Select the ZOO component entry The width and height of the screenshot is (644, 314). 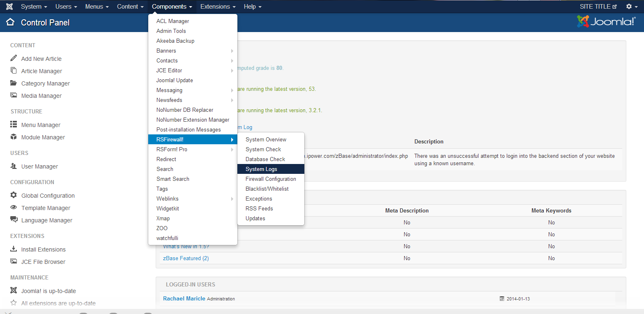[193, 228]
